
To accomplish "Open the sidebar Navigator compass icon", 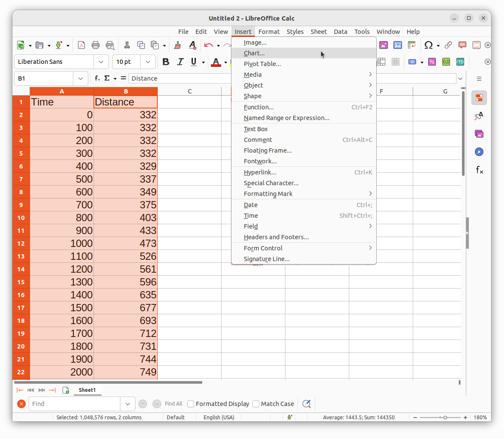I will (x=479, y=152).
